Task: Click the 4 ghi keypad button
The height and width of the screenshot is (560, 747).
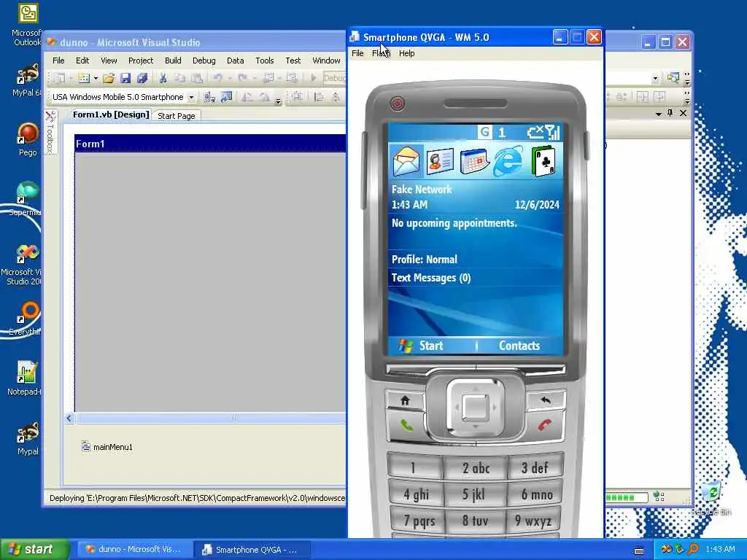Action: (415, 495)
